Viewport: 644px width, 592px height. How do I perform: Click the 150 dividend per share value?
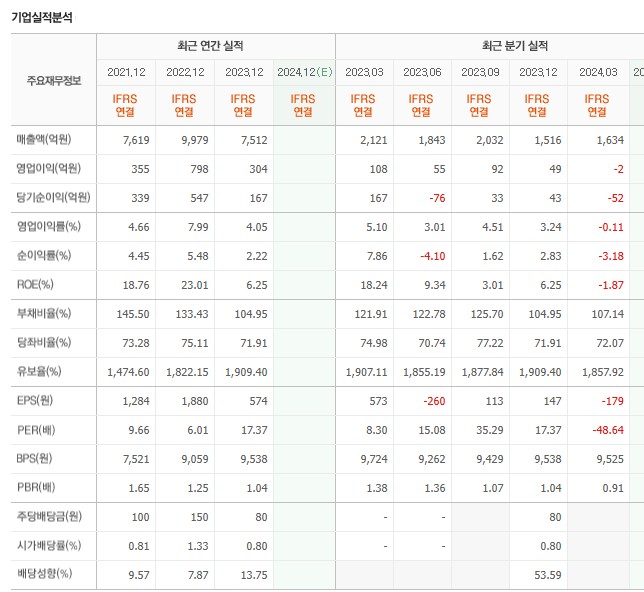[x=200, y=517]
